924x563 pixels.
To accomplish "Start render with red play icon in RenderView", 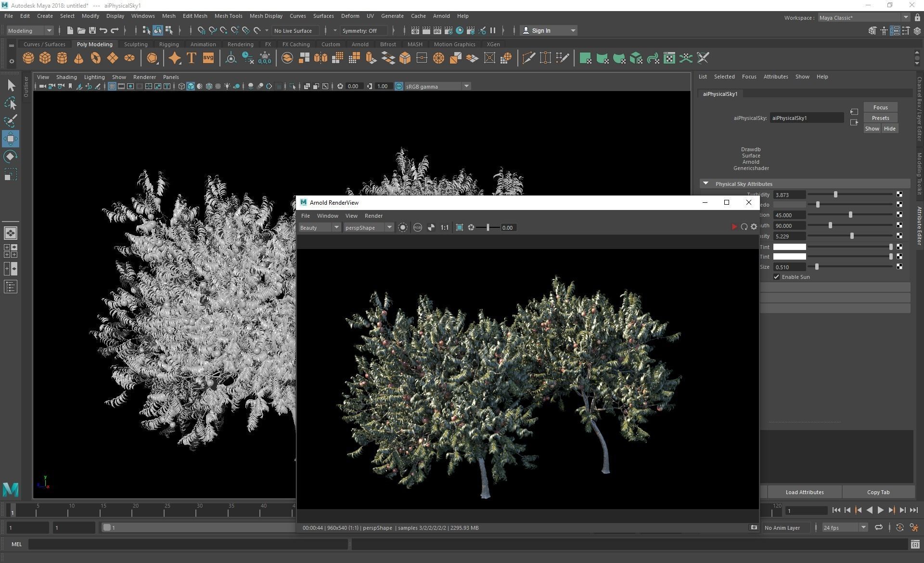I will [x=734, y=227].
